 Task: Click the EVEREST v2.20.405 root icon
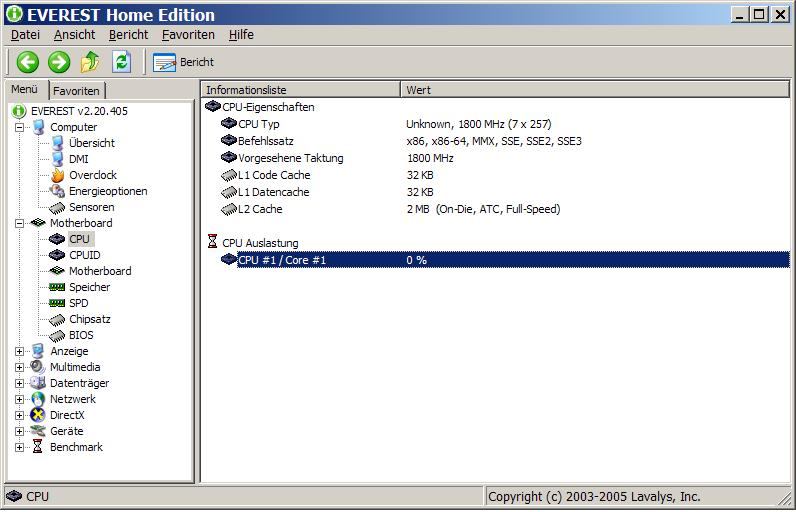[x=19, y=111]
